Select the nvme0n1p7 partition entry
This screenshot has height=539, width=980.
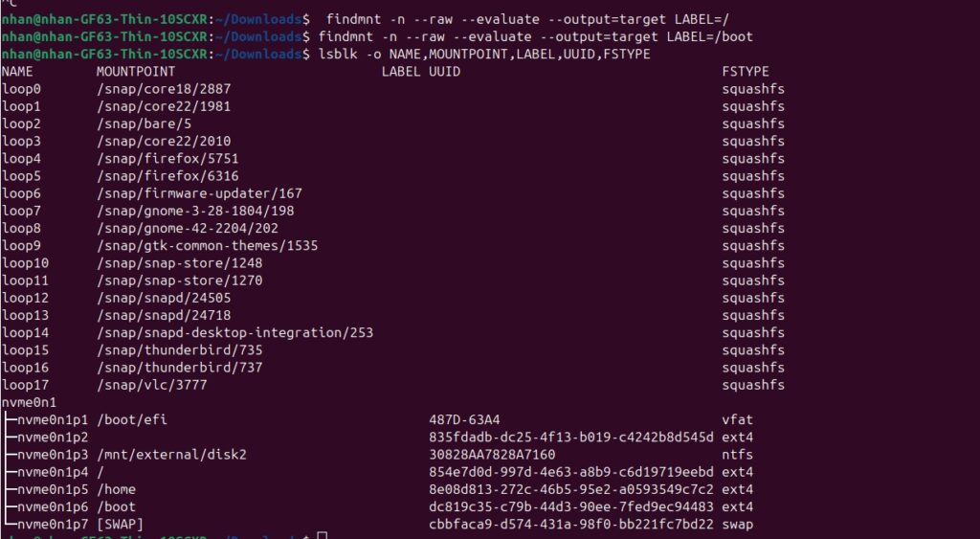pyautogui.click(x=50, y=524)
